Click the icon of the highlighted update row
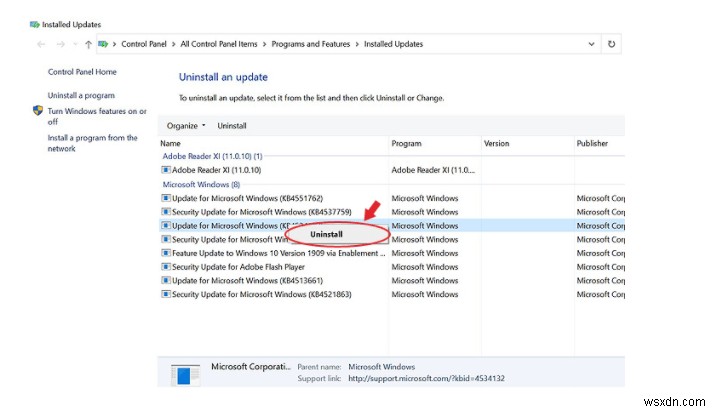Screen dimensions: 717x412 [166, 225]
